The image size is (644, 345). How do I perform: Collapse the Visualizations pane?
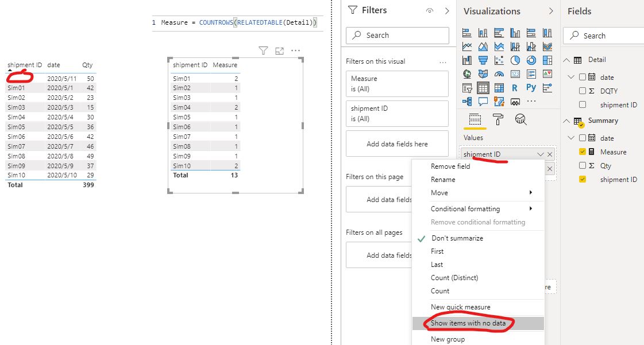(551, 11)
